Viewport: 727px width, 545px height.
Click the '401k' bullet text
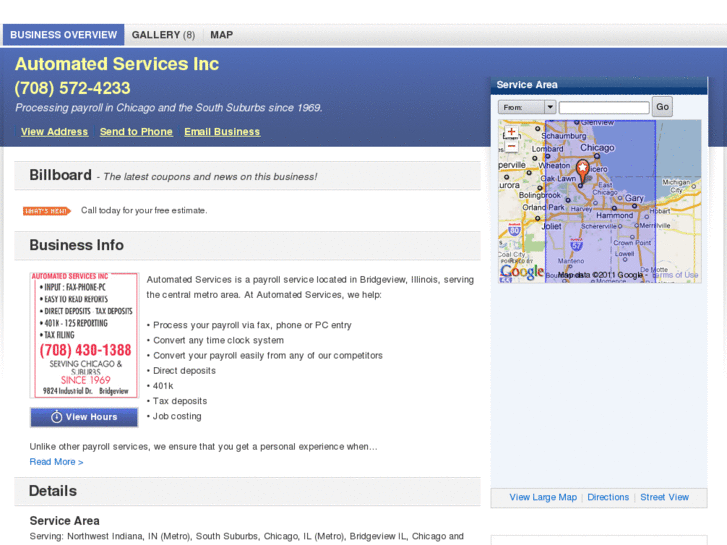(x=163, y=386)
